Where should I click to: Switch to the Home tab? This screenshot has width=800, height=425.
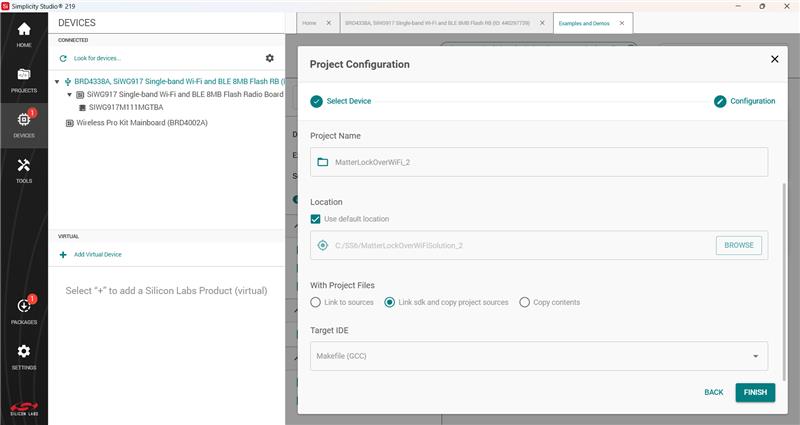tap(309, 22)
